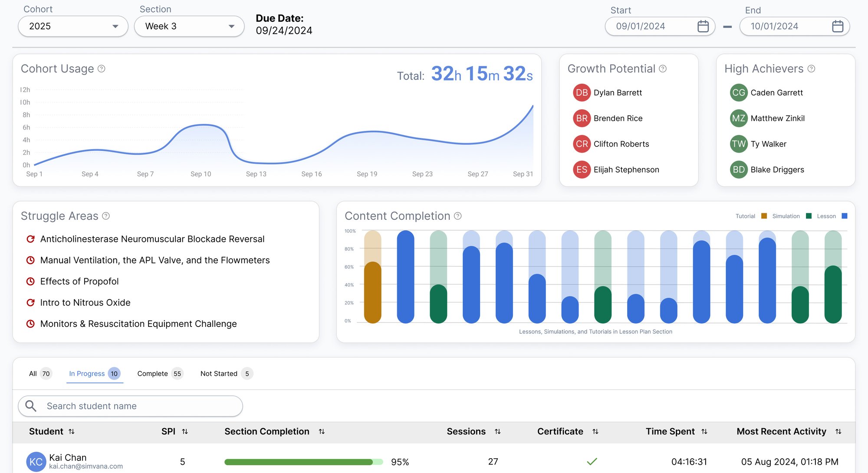Open Kai Chan student name
Screen dimensions: 868x473
[68, 457]
